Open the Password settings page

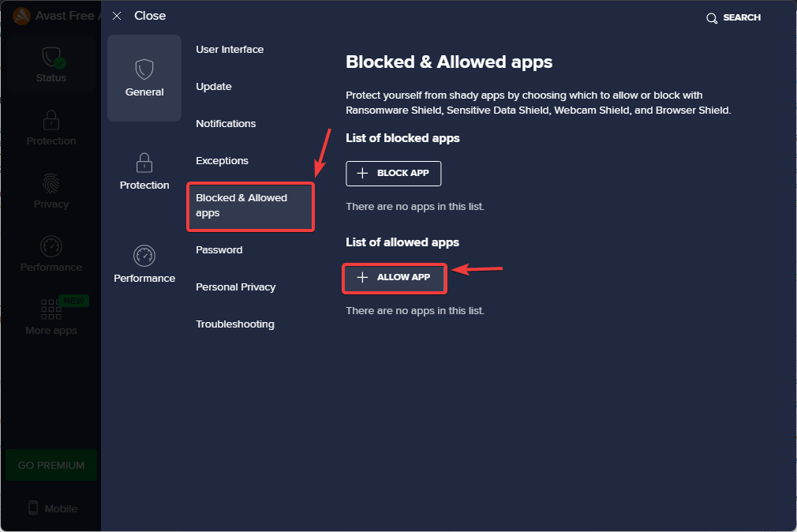(x=219, y=250)
